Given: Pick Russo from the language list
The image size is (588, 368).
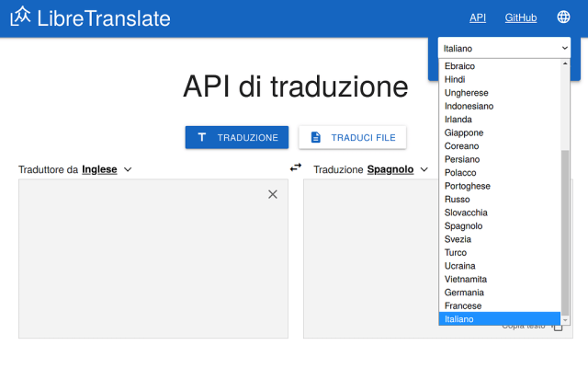Looking at the screenshot, I should tap(457, 199).
